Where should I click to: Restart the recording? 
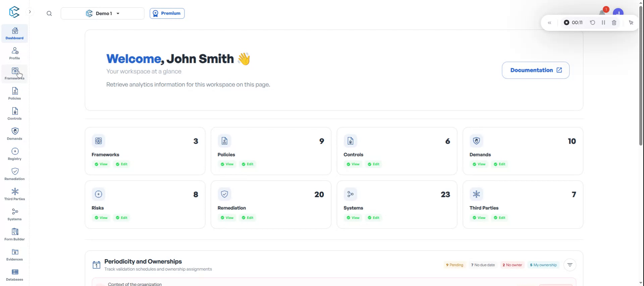point(593,22)
